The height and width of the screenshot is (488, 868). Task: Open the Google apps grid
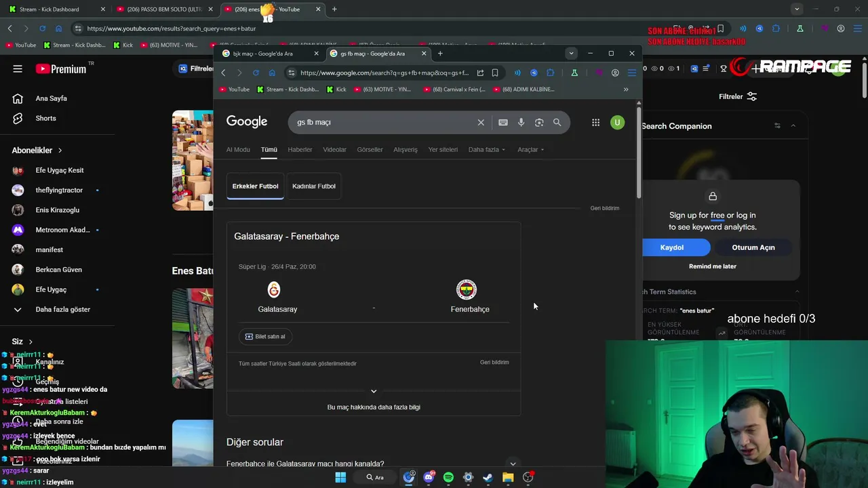tap(595, 122)
